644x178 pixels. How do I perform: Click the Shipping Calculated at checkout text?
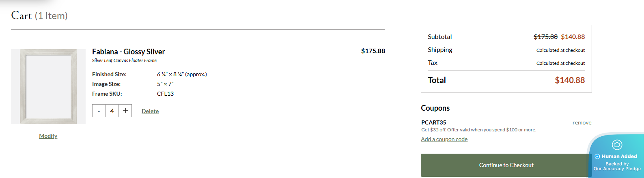(x=560, y=50)
